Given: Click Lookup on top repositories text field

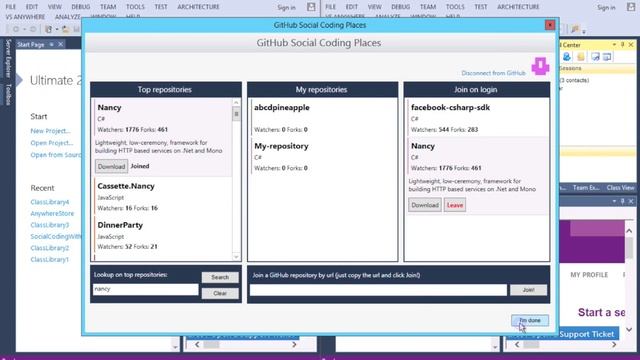Looking at the screenshot, I should 145,289.
